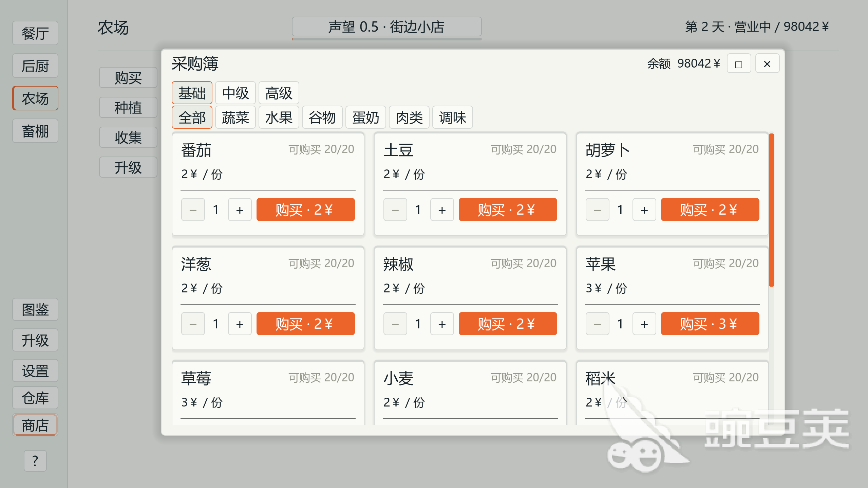Filter ingredients by 调味
868x488 pixels.
tap(452, 118)
